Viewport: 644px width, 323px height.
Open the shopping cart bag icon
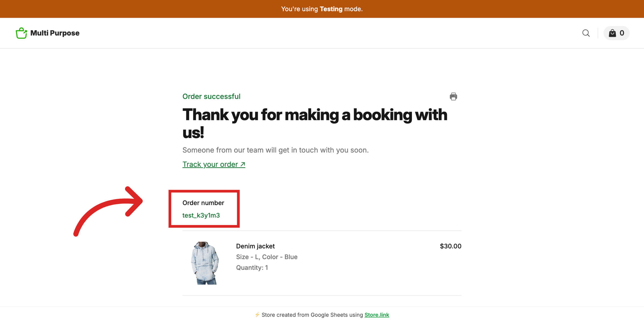click(x=612, y=33)
